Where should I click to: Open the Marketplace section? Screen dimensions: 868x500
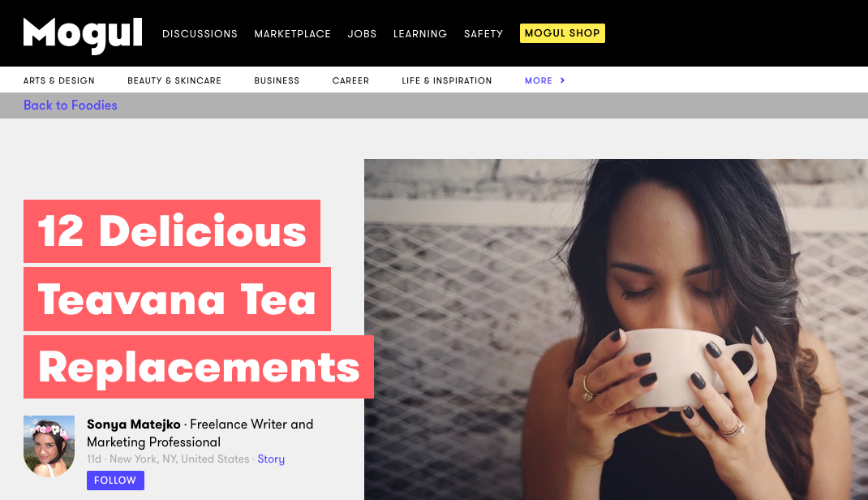(x=292, y=34)
